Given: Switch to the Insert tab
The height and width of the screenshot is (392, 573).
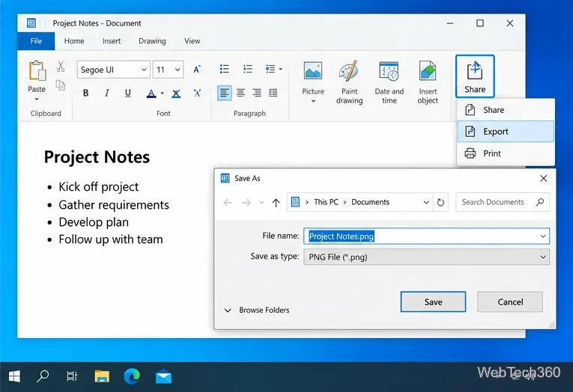Looking at the screenshot, I should (112, 41).
